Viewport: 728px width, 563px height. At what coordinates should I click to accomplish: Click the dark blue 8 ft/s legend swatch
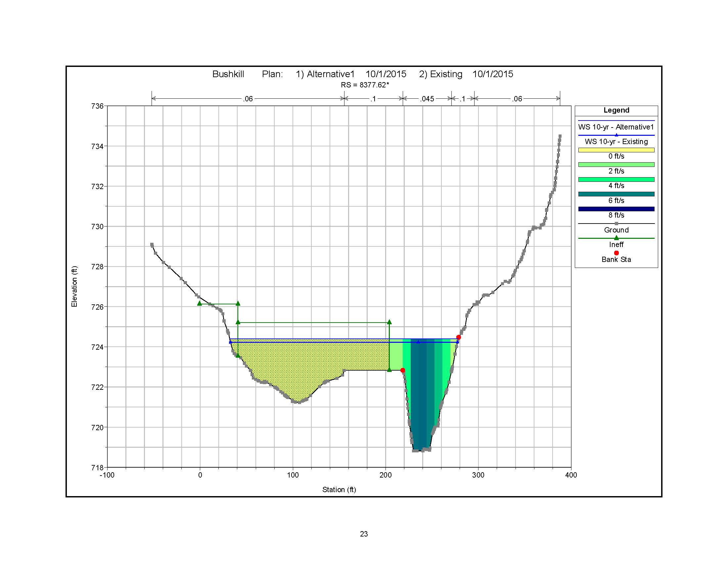tap(616, 209)
